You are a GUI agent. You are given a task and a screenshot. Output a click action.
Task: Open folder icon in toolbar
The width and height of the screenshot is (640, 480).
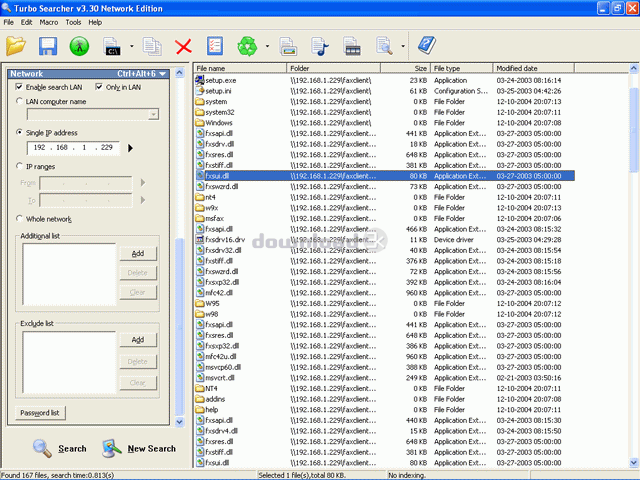(16, 46)
